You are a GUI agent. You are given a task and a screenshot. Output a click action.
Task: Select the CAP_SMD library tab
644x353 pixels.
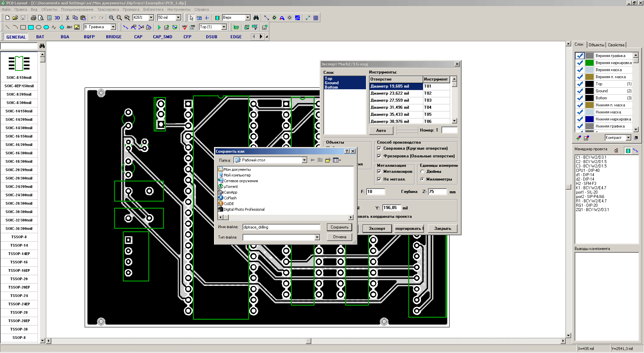coord(163,37)
